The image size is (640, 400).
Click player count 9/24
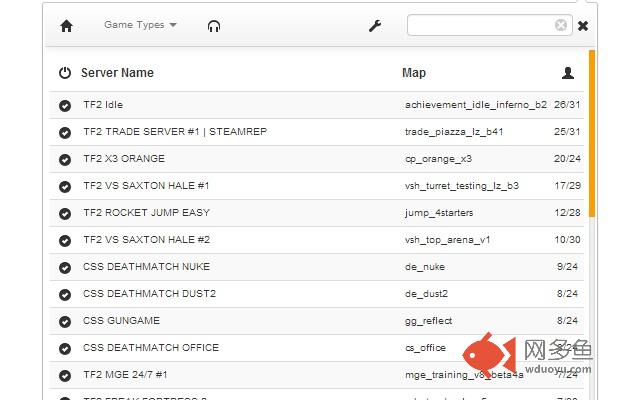pos(567,267)
